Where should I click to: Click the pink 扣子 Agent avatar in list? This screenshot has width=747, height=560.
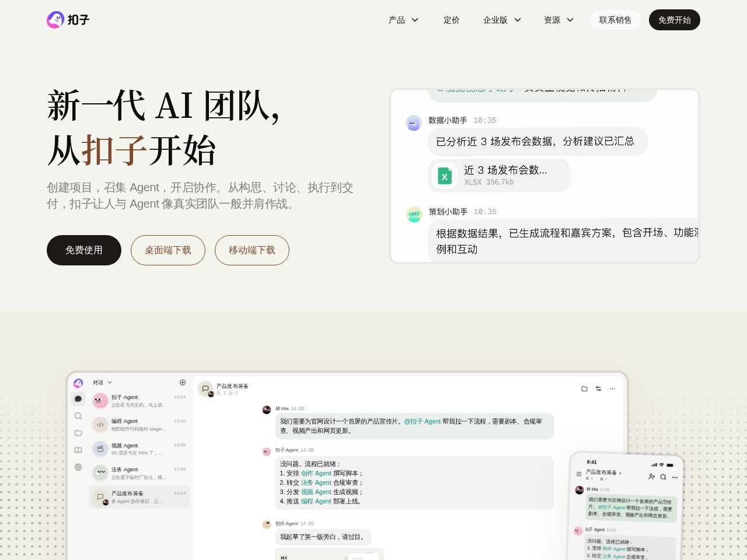point(100,401)
